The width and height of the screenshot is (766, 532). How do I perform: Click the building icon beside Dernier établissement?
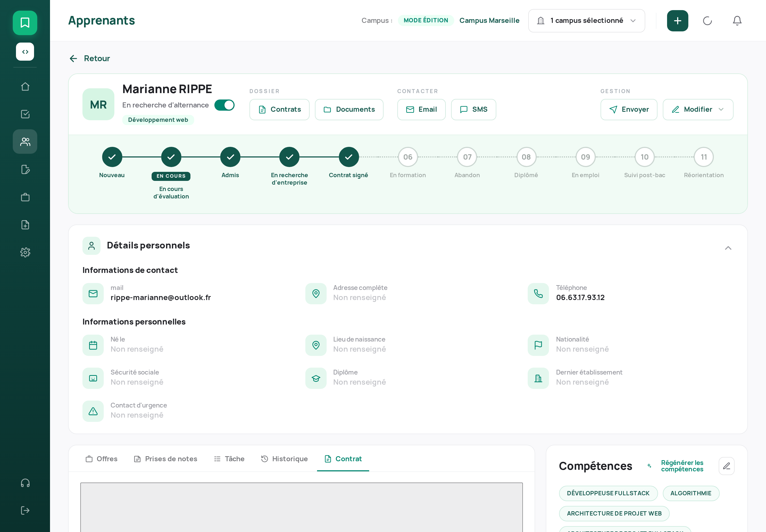tap(538, 378)
